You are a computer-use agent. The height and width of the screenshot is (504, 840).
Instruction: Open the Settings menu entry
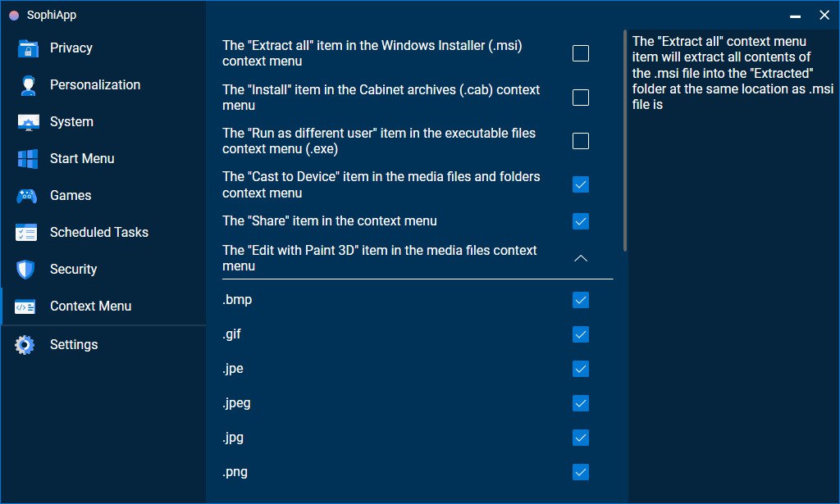coord(74,344)
